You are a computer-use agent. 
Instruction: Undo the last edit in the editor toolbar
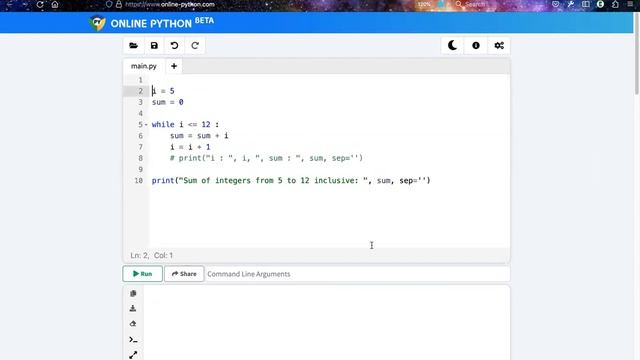coord(174,45)
